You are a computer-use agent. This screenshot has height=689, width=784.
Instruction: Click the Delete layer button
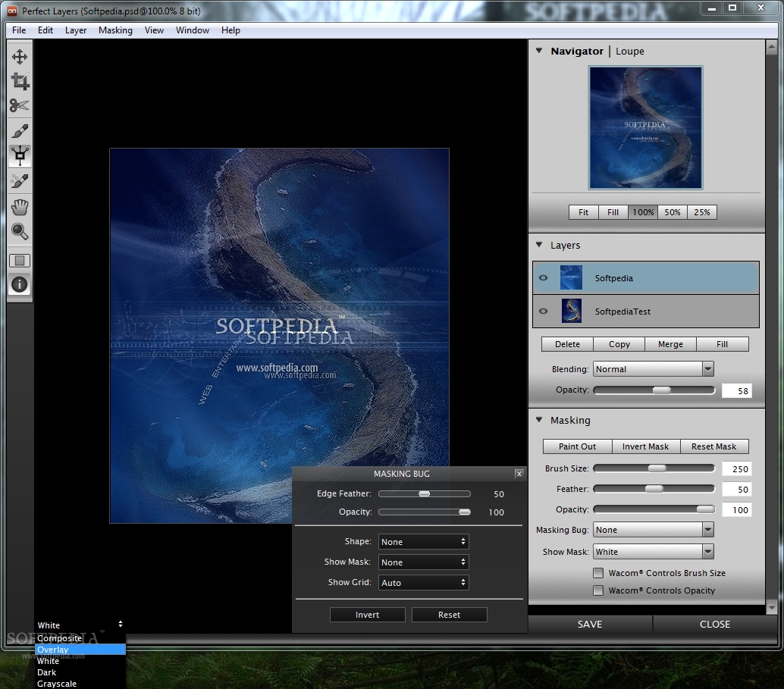pyautogui.click(x=567, y=344)
